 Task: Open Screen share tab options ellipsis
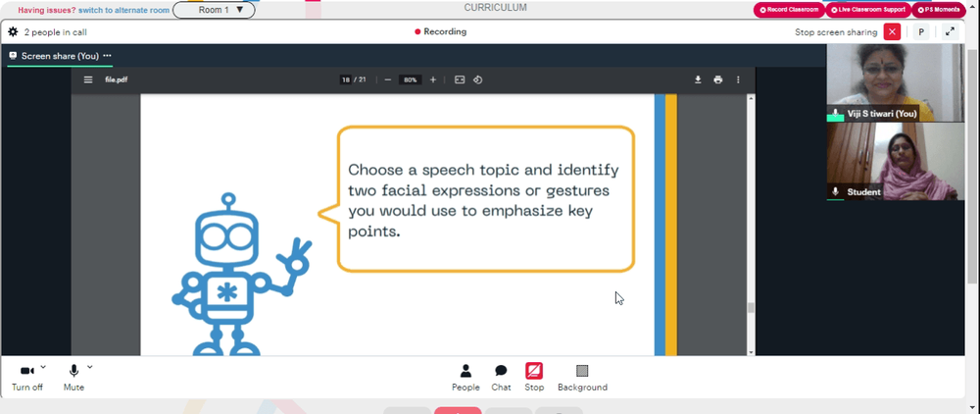click(x=107, y=56)
